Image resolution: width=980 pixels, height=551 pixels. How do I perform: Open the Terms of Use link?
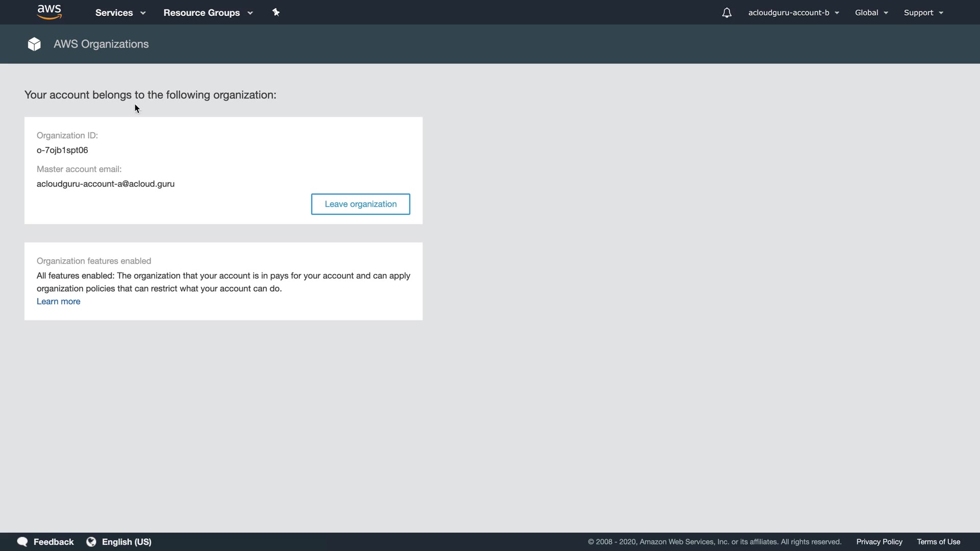pyautogui.click(x=938, y=542)
